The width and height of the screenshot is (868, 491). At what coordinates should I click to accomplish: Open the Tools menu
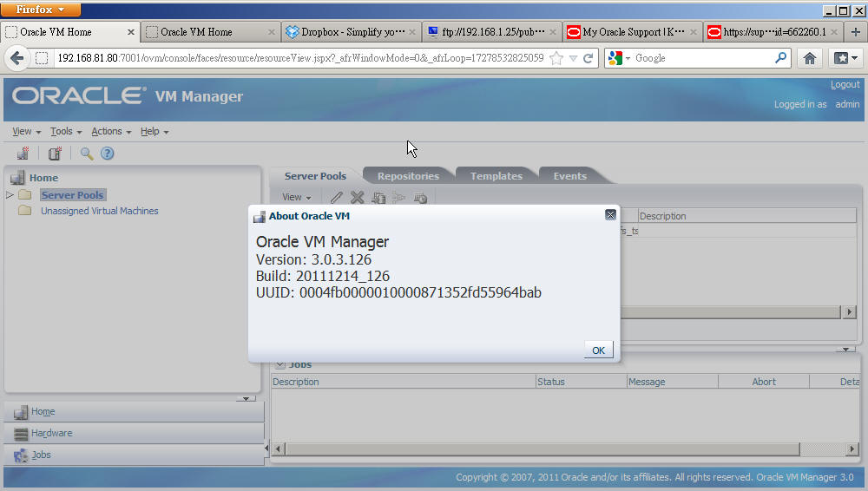[66, 131]
